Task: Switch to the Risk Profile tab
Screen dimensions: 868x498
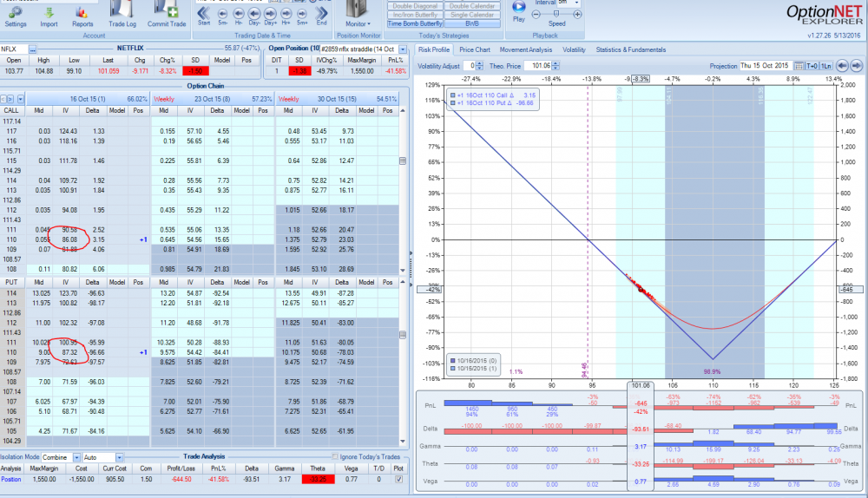Action: pos(434,49)
